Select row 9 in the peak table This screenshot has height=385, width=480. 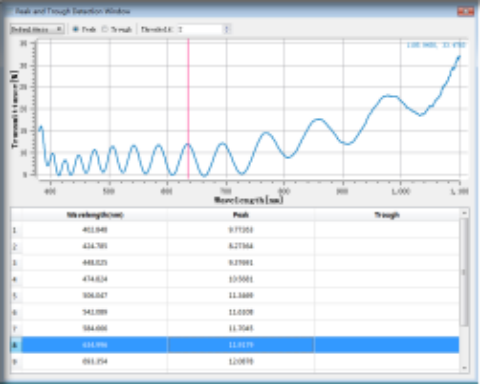click(x=235, y=361)
